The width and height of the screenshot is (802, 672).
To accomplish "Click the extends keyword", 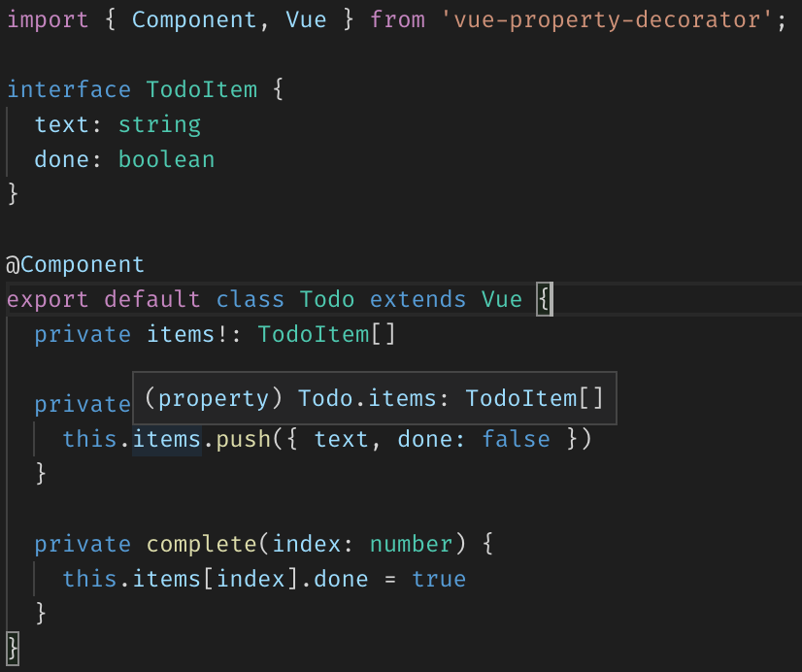I will click(418, 299).
